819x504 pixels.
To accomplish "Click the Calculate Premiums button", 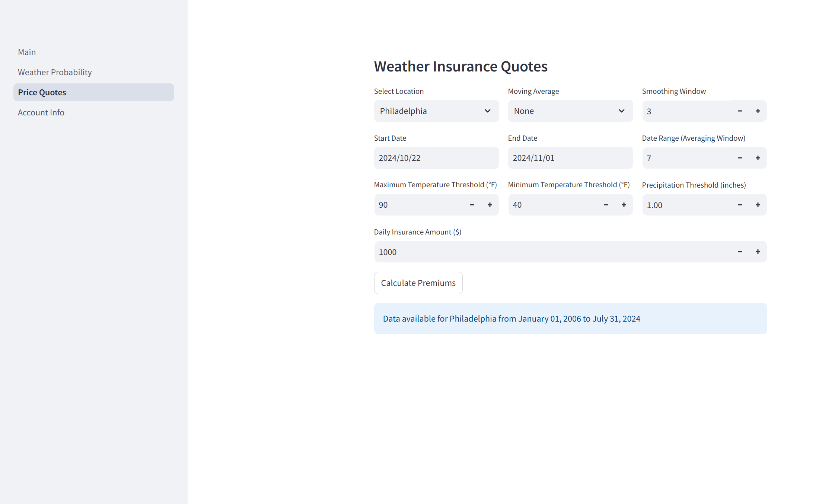I will tap(418, 283).
